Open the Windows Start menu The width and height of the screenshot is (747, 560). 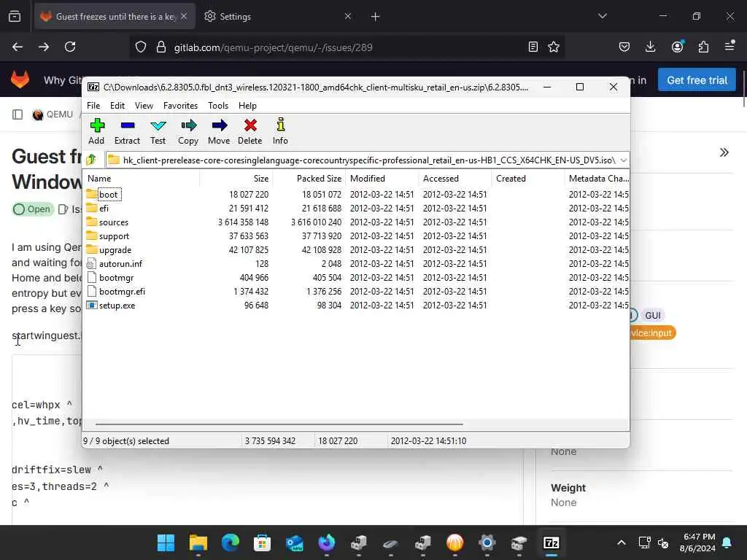(166, 542)
